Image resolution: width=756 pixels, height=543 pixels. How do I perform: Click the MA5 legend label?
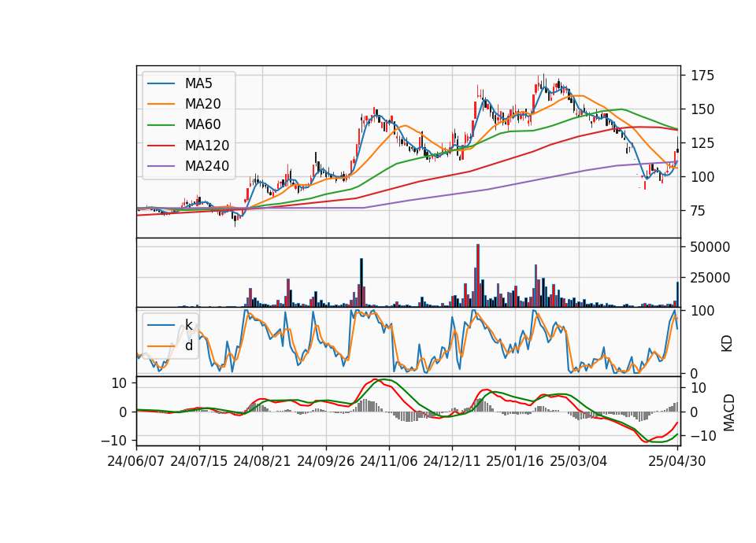pyautogui.click(x=198, y=83)
